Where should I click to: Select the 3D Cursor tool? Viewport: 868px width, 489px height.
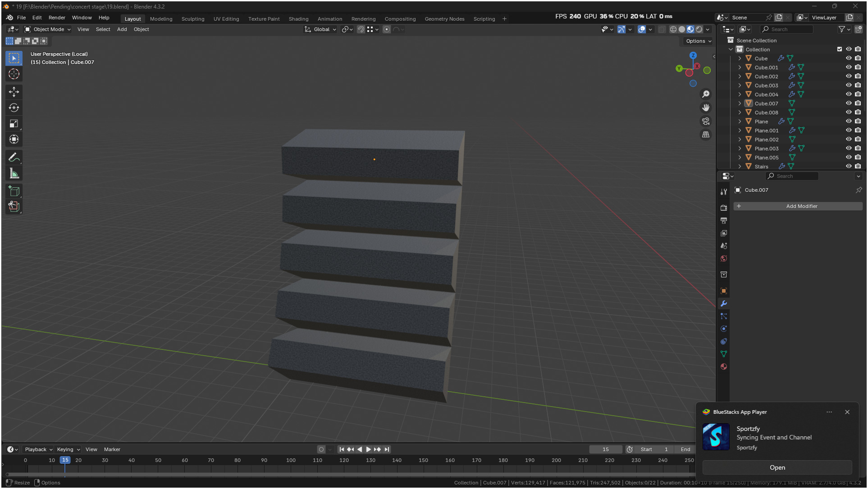14,74
